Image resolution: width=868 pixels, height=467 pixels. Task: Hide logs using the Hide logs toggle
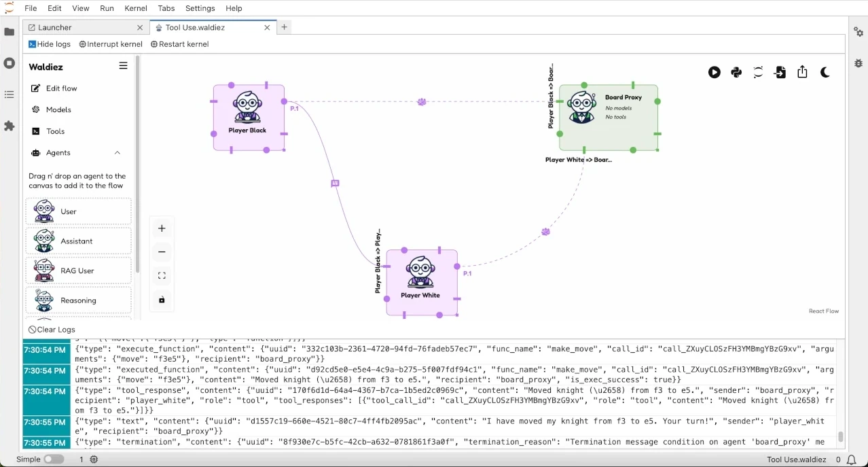pos(49,44)
